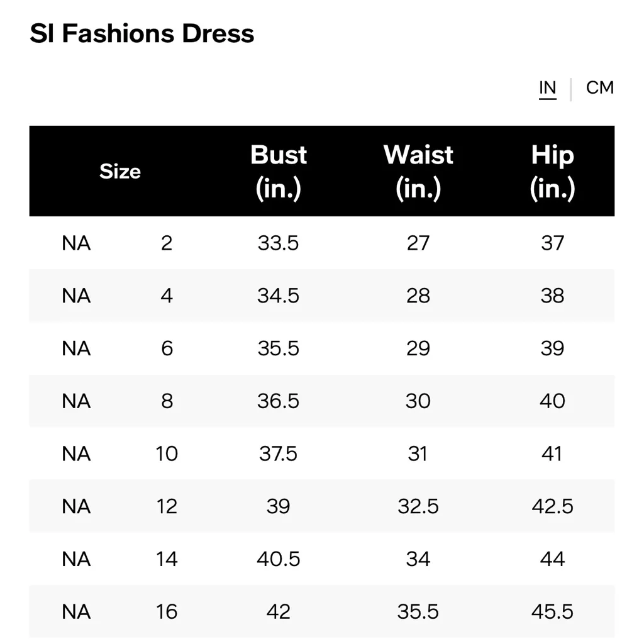The width and height of the screenshot is (644, 644).
Task: Click the Bust (in.) column header
Action: [x=279, y=170]
